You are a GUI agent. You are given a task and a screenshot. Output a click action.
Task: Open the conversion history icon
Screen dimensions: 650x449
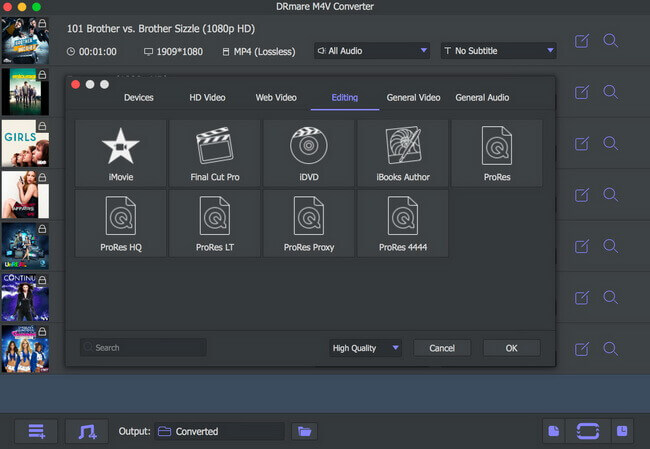pos(622,431)
